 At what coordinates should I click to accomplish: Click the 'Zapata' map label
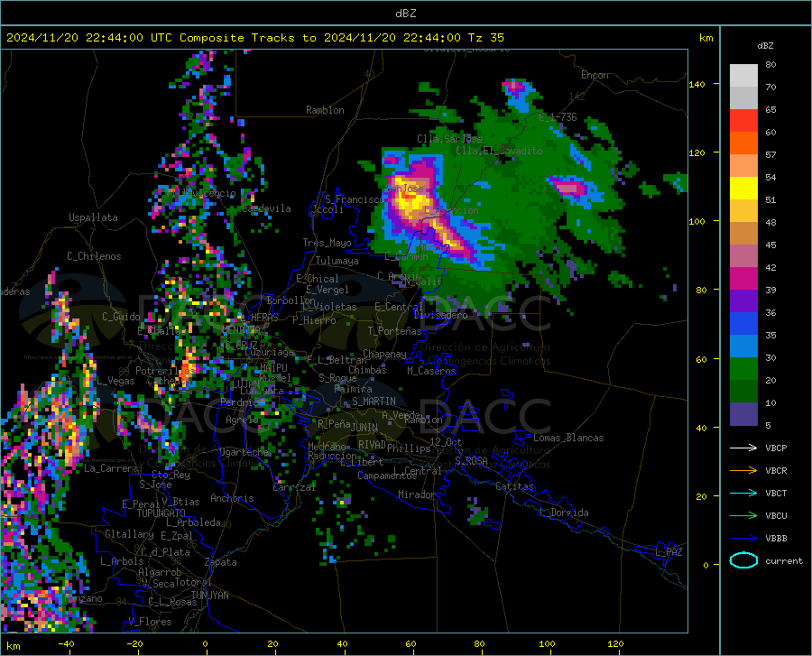[221, 562]
